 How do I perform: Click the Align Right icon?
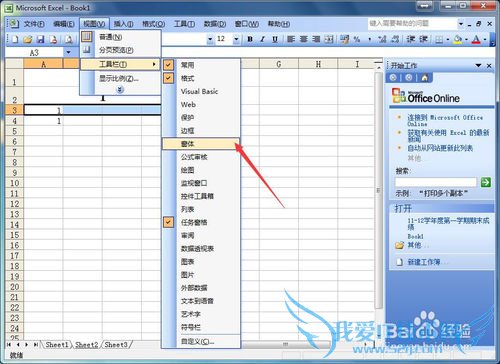tap(316, 39)
